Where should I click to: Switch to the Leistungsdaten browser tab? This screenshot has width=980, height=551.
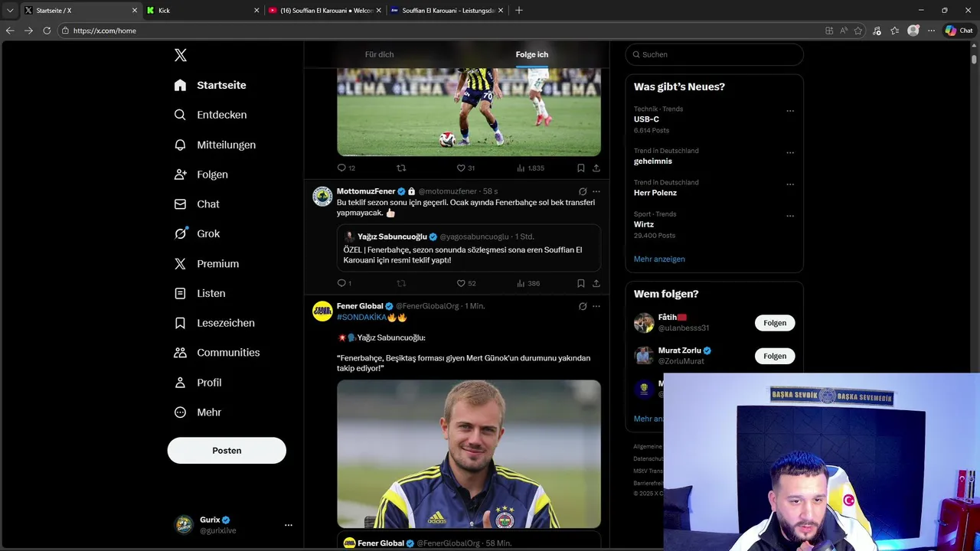click(447, 10)
